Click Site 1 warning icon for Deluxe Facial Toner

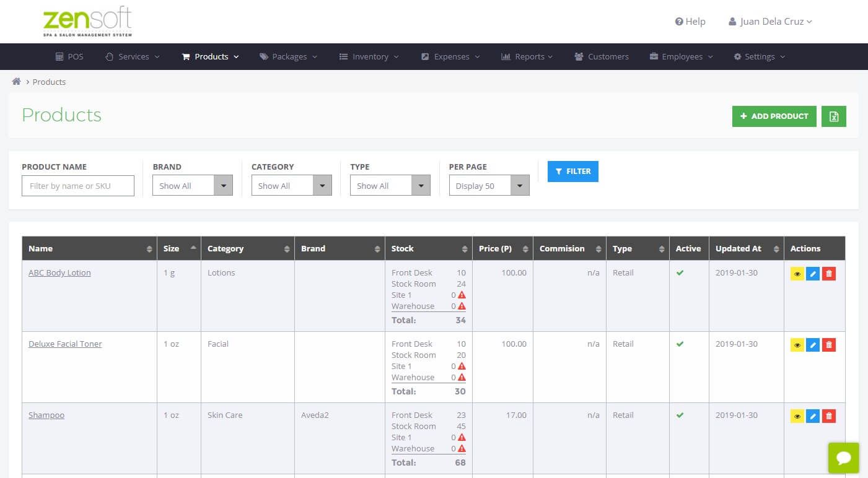(x=462, y=366)
